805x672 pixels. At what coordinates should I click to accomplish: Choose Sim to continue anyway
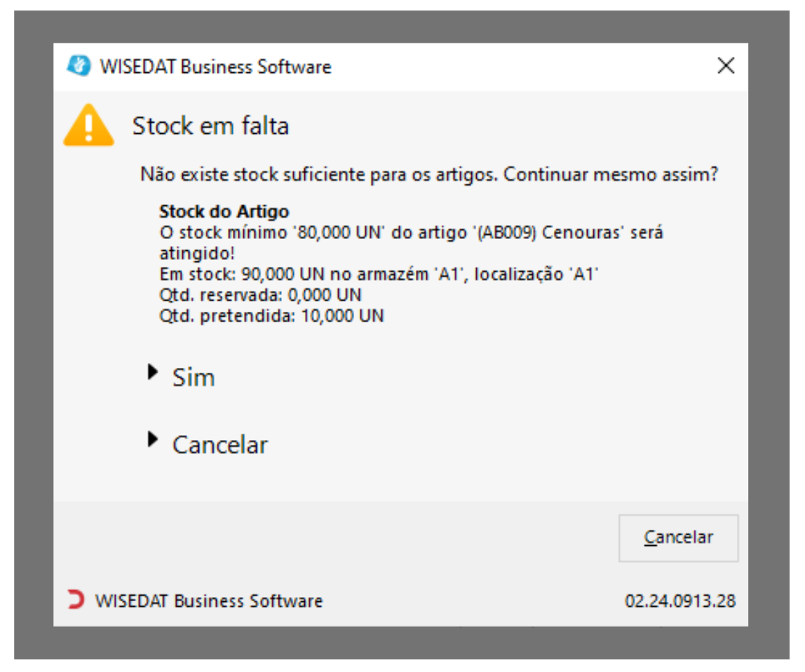pos(194,378)
